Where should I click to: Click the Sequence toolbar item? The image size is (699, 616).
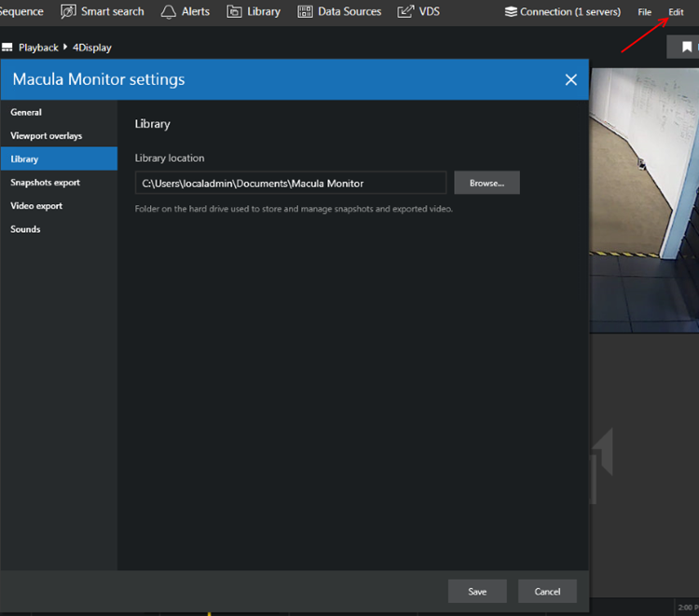pyautogui.click(x=21, y=11)
